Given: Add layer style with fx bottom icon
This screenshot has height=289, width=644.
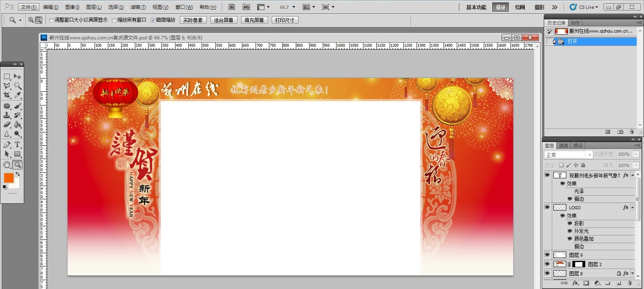Looking at the screenshot, I should tap(575, 283).
